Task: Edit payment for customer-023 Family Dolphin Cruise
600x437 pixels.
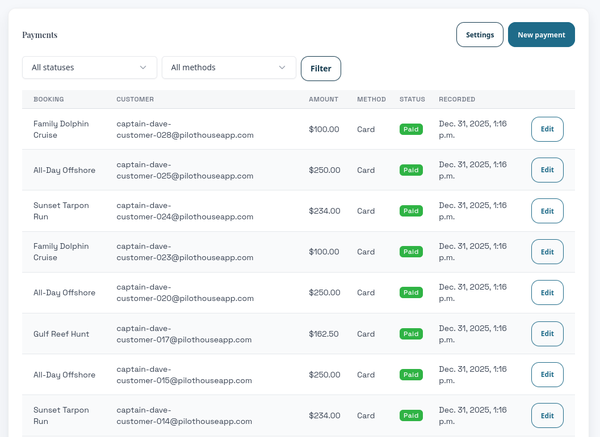Action: point(547,252)
